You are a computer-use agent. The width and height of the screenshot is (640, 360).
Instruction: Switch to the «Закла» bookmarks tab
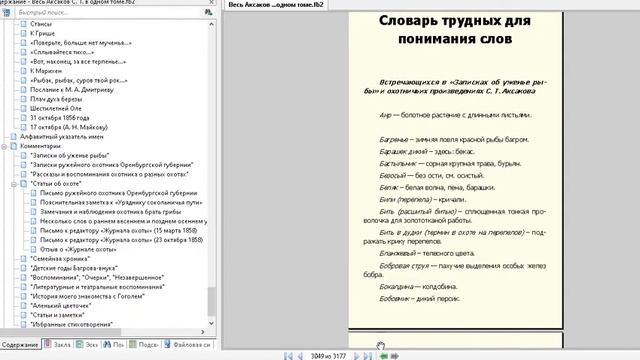pyautogui.click(x=58, y=345)
